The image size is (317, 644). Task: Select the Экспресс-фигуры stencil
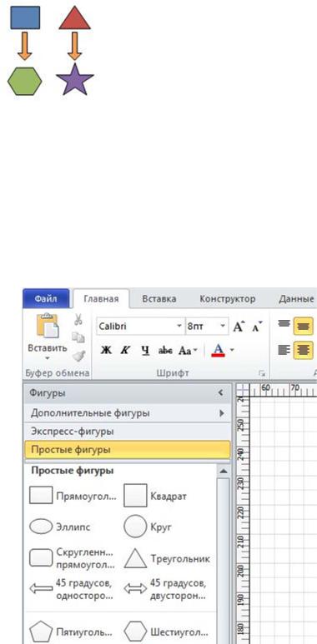(128, 432)
